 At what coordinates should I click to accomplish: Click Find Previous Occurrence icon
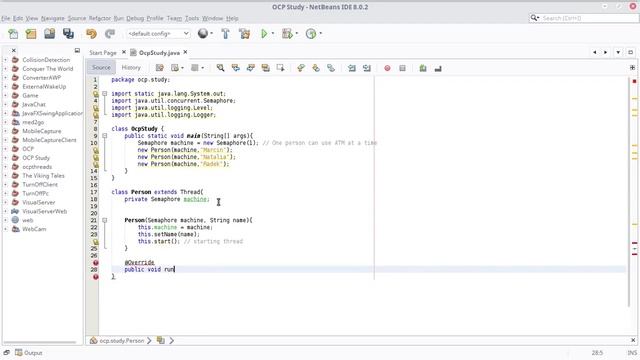(236, 68)
